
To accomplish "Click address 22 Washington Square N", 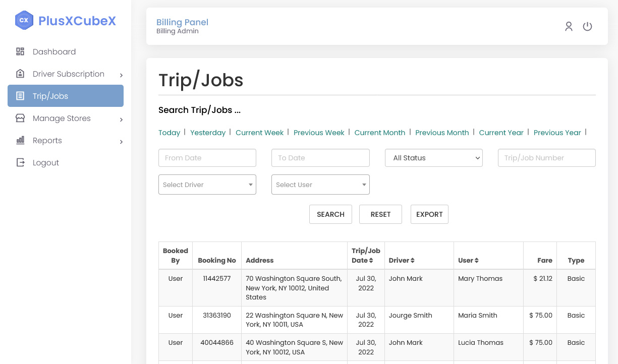I will point(295,320).
